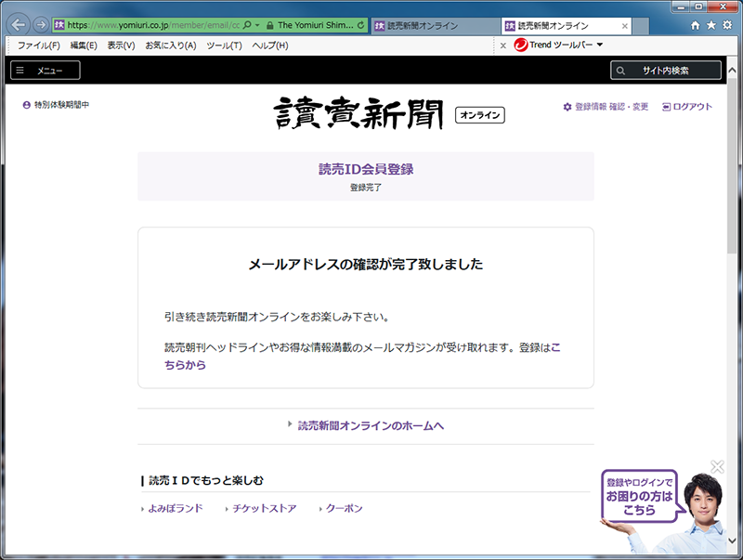743x560 pixels.
Task: Click the 読売ID会員登録 heading
Action: coord(366,169)
